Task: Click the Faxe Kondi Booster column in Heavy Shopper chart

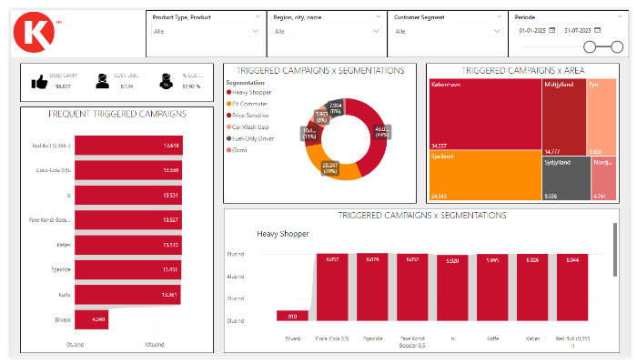Action: pyautogui.click(x=412, y=288)
